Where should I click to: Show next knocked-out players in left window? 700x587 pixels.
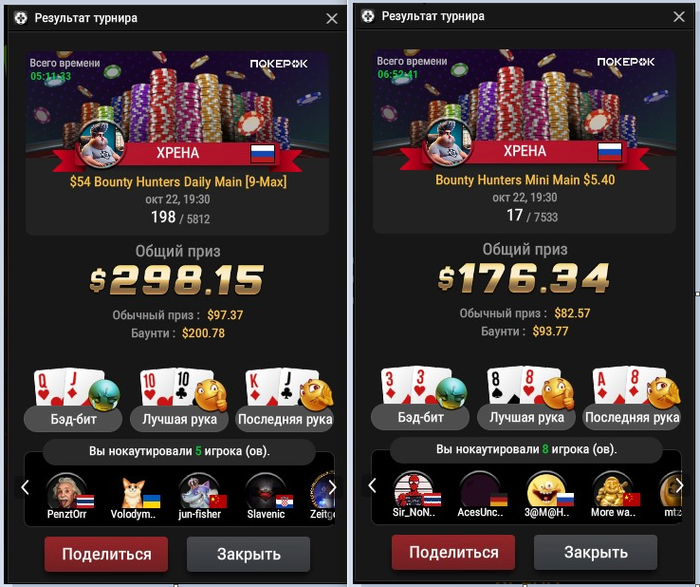click(x=332, y=487)
